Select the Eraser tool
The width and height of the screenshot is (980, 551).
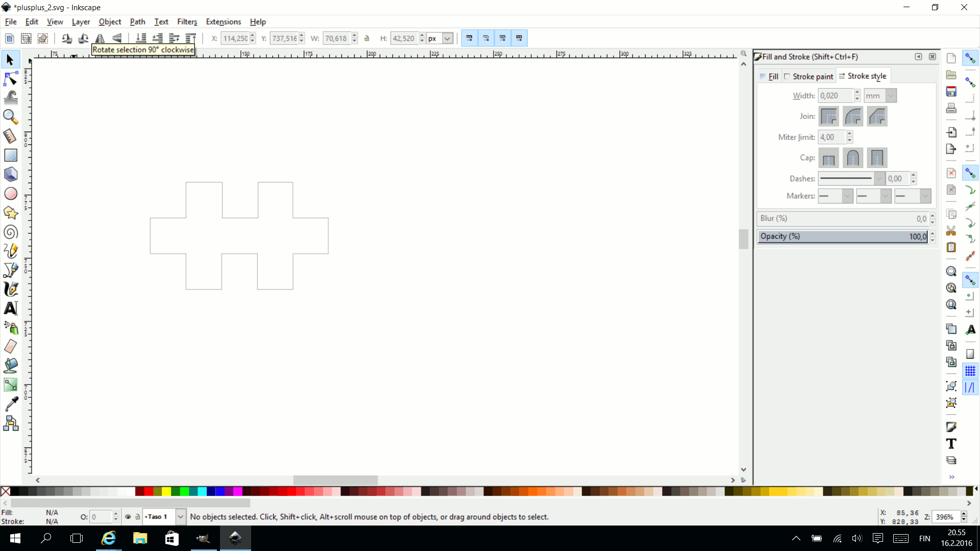tap(10, 347)
